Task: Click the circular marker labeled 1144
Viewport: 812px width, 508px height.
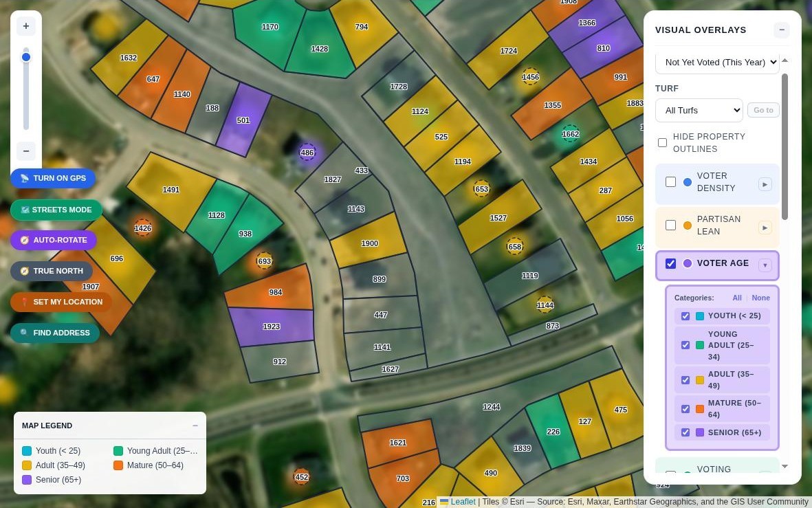Action: pos(545,305)
